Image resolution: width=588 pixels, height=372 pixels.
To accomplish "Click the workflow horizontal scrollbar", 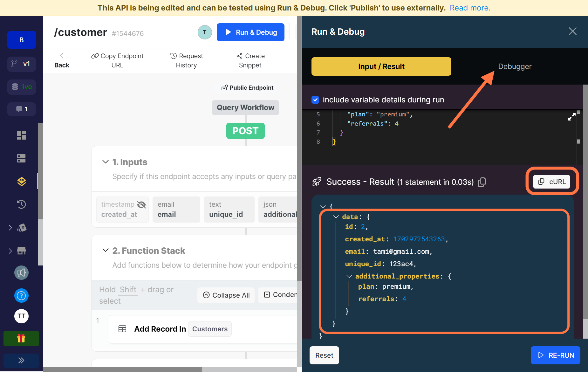I will pos(122,369).
